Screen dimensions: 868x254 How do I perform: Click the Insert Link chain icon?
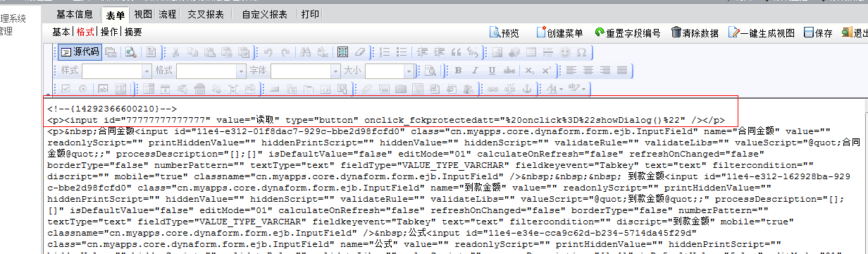(x=492, y=89)
